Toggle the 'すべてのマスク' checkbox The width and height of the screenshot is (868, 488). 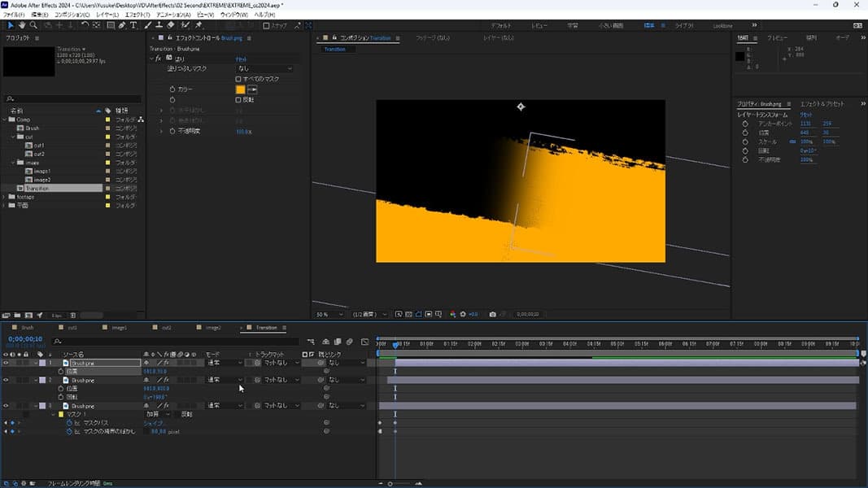(238, 79)
